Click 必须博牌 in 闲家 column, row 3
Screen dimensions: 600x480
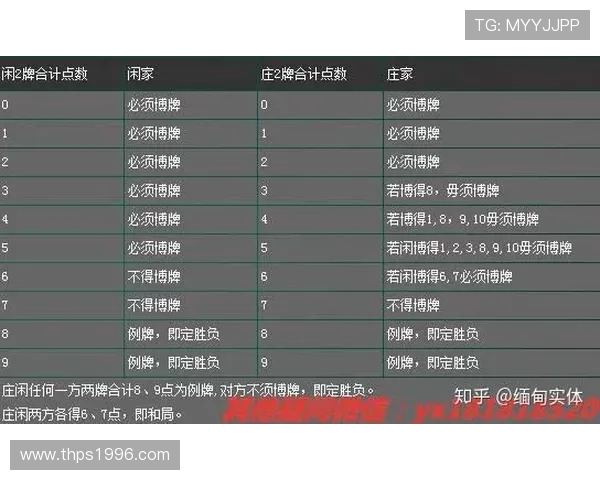coord(154,191)
